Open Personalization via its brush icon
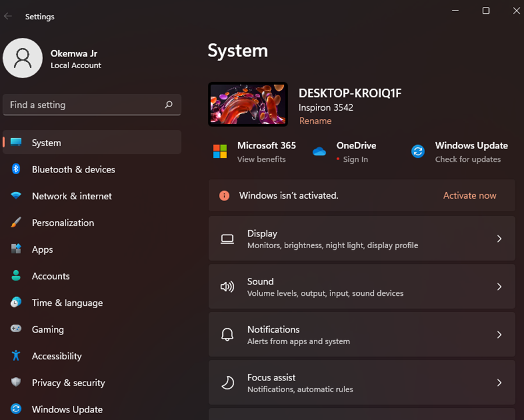The height and width of the screenshot is (420, 524). click(x=17, y=223)
